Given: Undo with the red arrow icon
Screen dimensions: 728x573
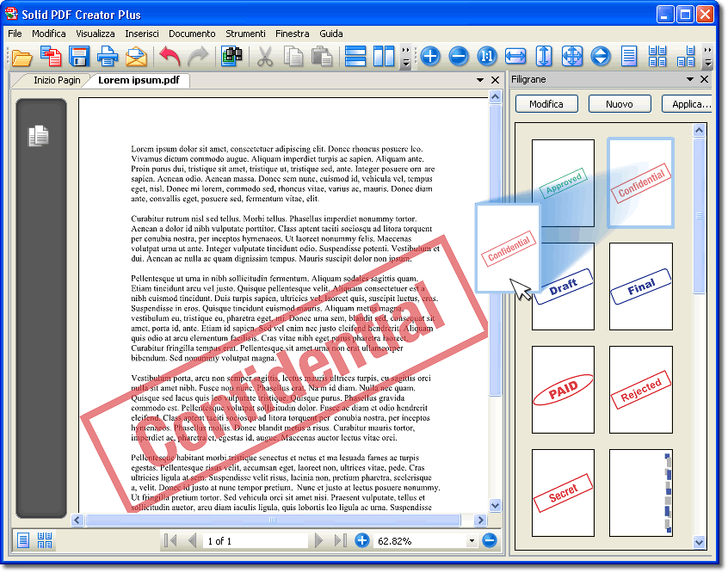Looking at the screenshot, I should [x=170, y=58].
